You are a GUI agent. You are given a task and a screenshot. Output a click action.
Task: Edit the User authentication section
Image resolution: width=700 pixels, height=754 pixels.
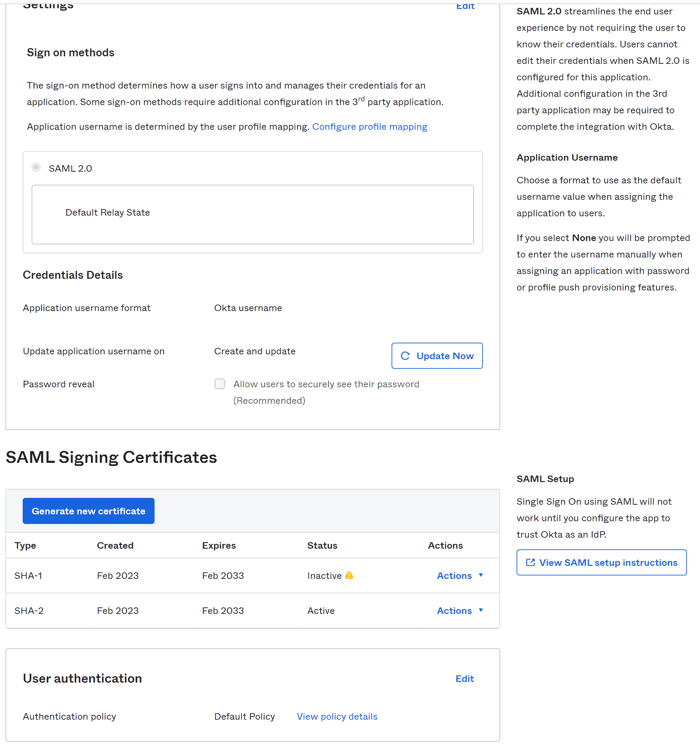465,679
